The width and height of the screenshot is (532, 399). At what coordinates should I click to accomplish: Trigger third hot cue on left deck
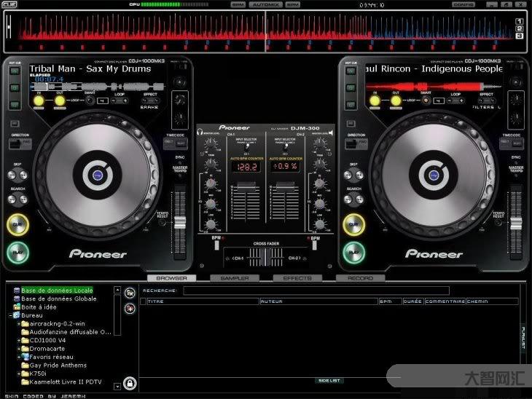(x=15, y=104)
